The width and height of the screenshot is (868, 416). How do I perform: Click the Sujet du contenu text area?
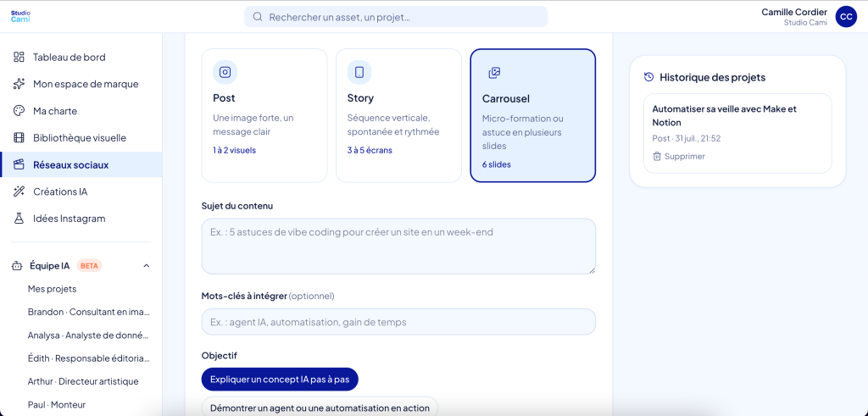click(x=398, y=247)
